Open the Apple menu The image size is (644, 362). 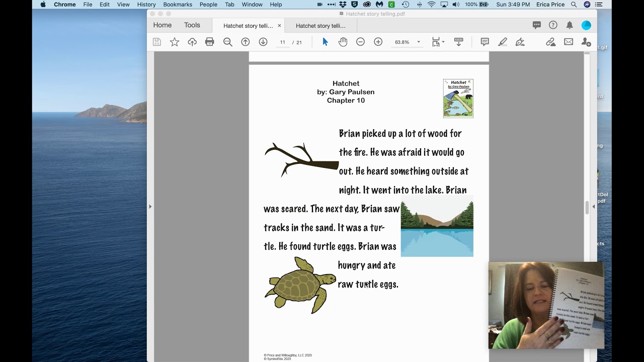(x=43, y=5)
